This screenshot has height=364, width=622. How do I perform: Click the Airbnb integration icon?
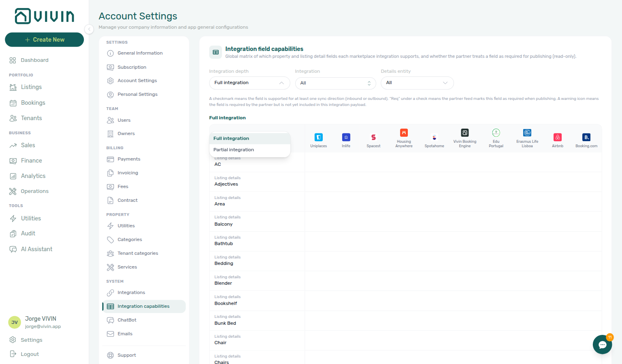[x=558, y=137]
